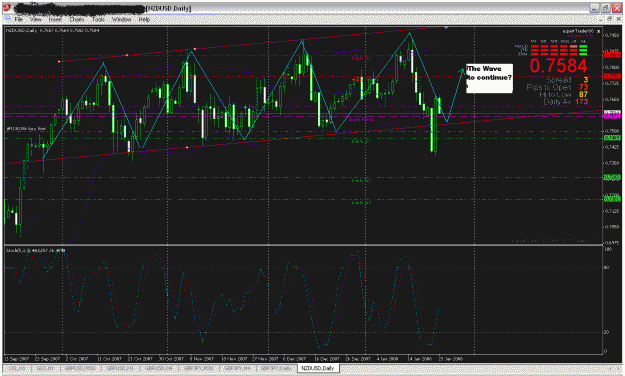Switch to the GBPUSD,M30 chart tab
The width and height of the screenshot is (625, 376).
point(80,368)
